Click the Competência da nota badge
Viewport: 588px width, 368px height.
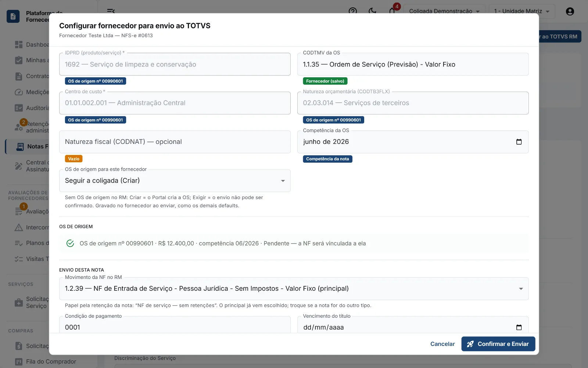pos(327,159)
